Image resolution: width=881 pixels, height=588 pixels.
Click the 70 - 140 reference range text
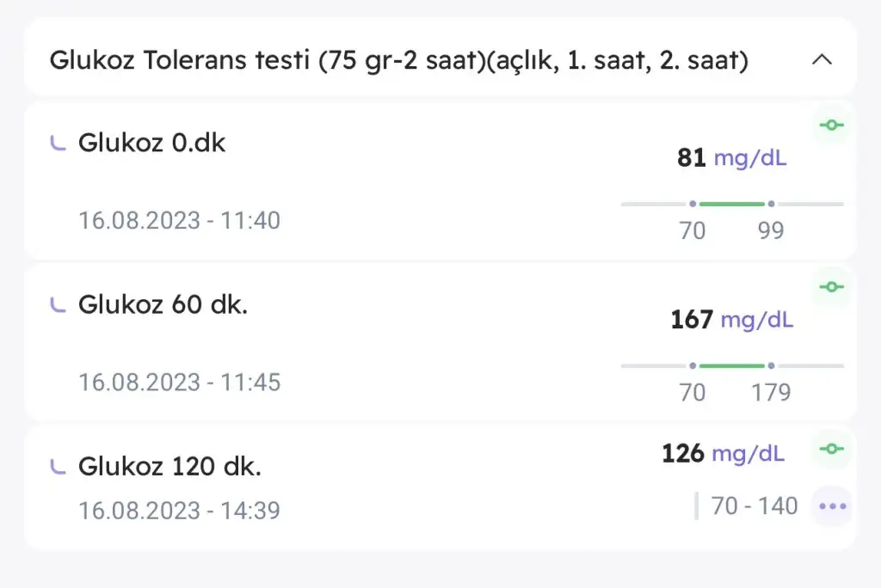[755, 506]
